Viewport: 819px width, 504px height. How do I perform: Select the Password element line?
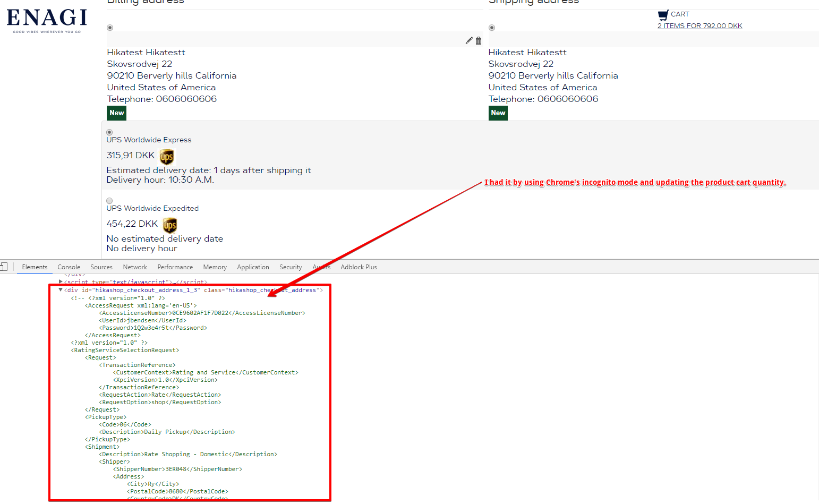click(x=153, y=328)
